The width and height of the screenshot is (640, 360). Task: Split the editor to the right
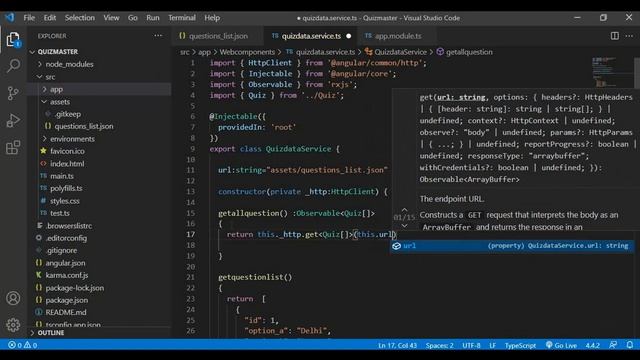point(614,36)
